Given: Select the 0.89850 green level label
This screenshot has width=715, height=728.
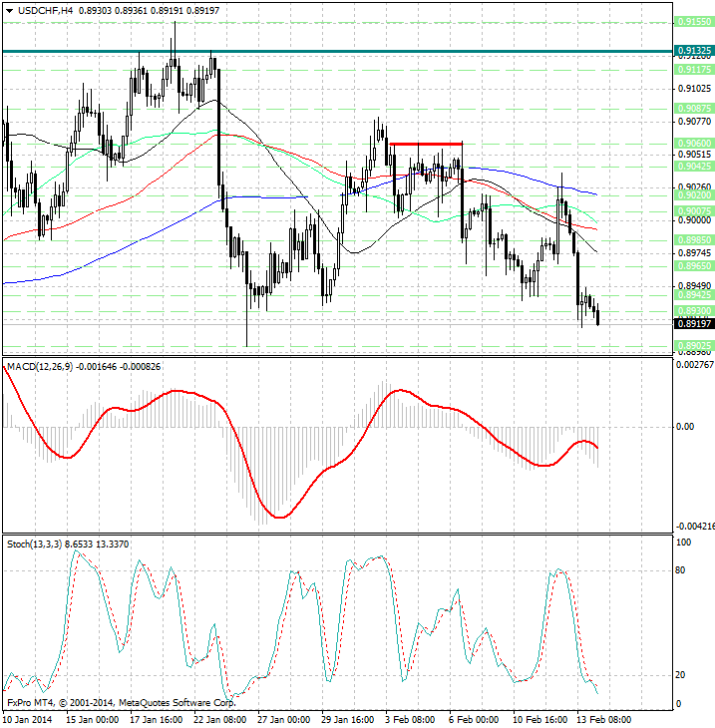Looking at the screenshot, I should tap(694, 240).
